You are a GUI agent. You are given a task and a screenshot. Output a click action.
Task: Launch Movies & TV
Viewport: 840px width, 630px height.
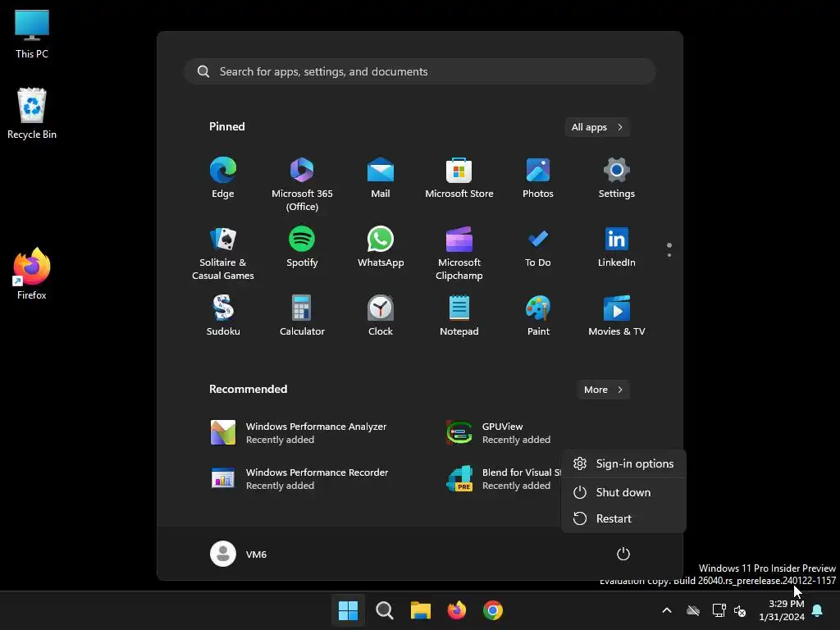617,316
